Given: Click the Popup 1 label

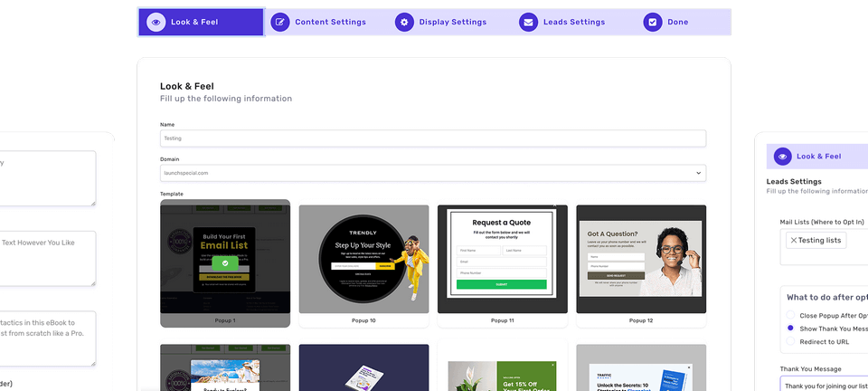Looking at the screenshot, I should coord(225,320).
